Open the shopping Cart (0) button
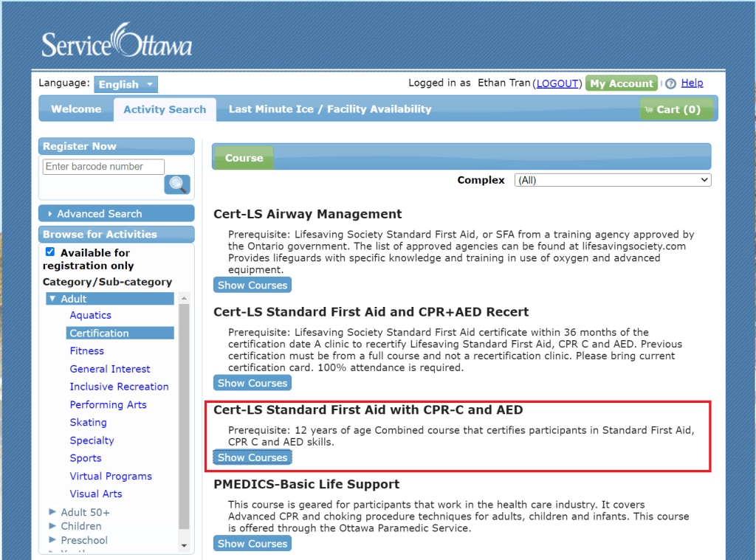The width and height of the screenshot is (756, 560). 676,109
